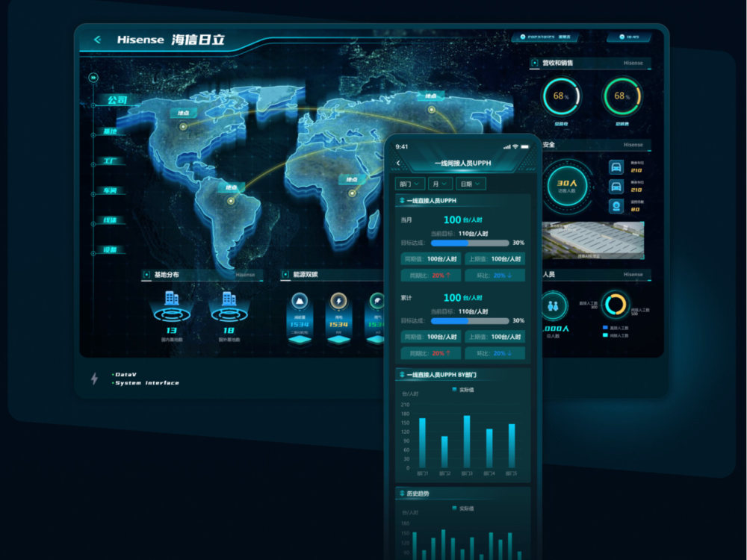747x560 pixels.
Task: Open the 部门 dropdown on the phone
Action: coord(409,184)
